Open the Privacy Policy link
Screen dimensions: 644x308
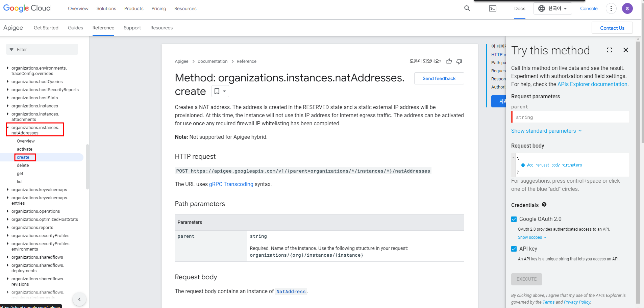(577, 302)
